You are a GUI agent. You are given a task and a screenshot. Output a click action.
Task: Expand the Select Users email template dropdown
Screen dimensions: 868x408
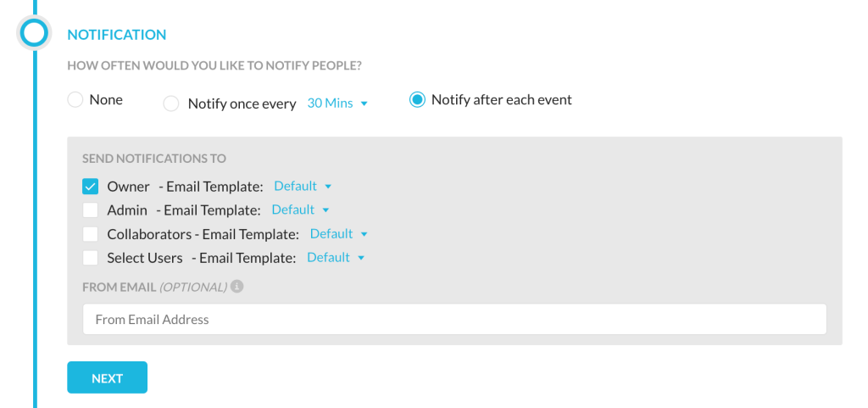[x=336, y=257]
